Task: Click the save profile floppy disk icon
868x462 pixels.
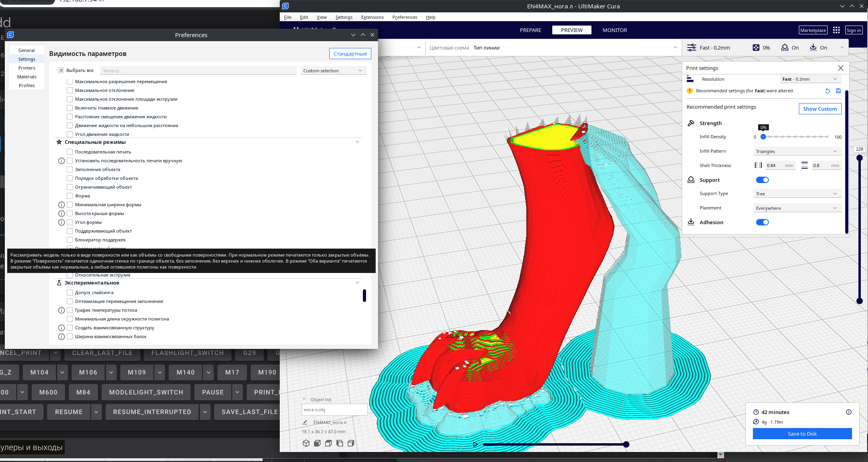Action: click(x=838, y=91)
